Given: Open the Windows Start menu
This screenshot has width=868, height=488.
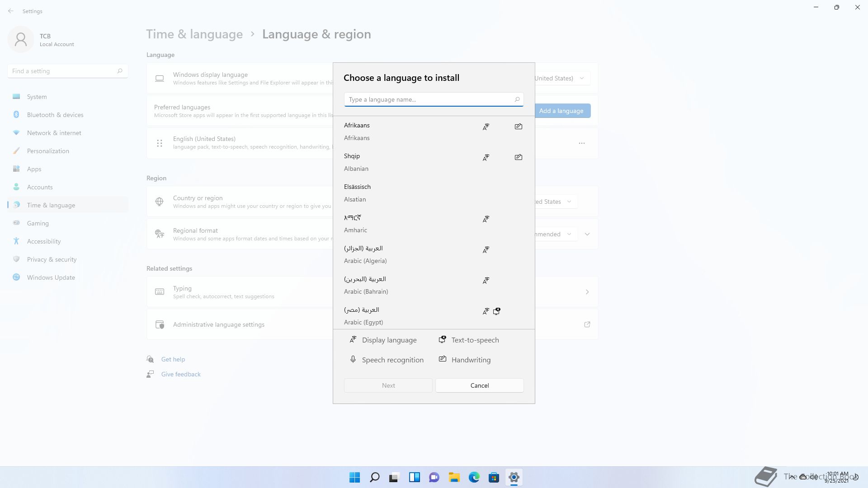Looking at the screenshot, I should pyautogui.click(x=355, y=477).
